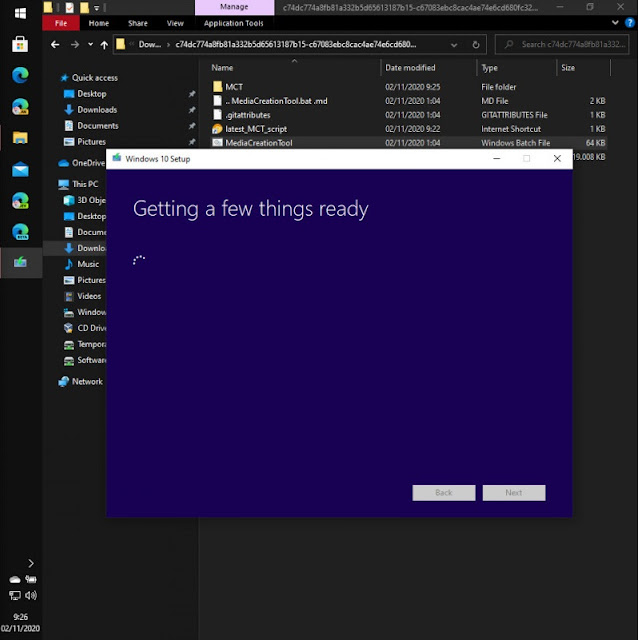Open Edge Canary from the taskbar
The width and height of the screenshot is (638, 640).
[20, 107]
